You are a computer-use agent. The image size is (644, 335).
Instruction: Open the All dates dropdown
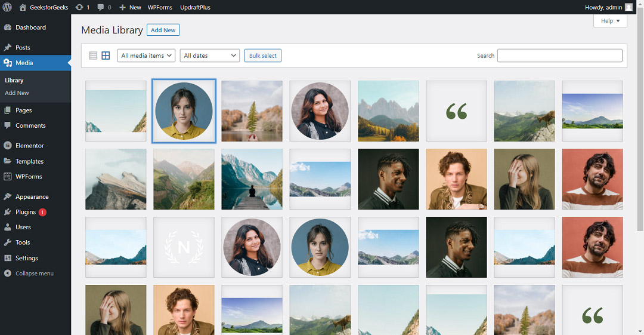pyautogui.click(x=210, y=56)
